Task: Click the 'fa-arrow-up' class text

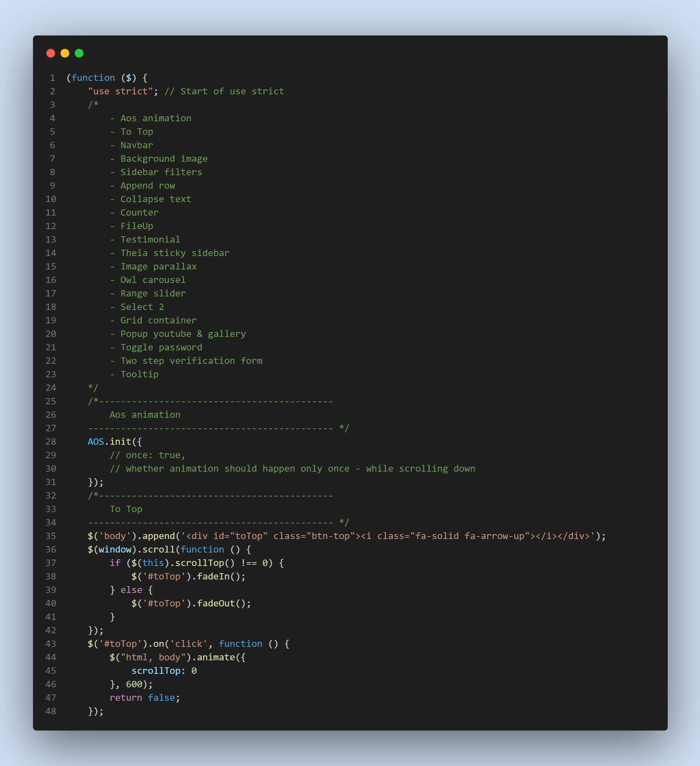Action: [x=494, y=536]
